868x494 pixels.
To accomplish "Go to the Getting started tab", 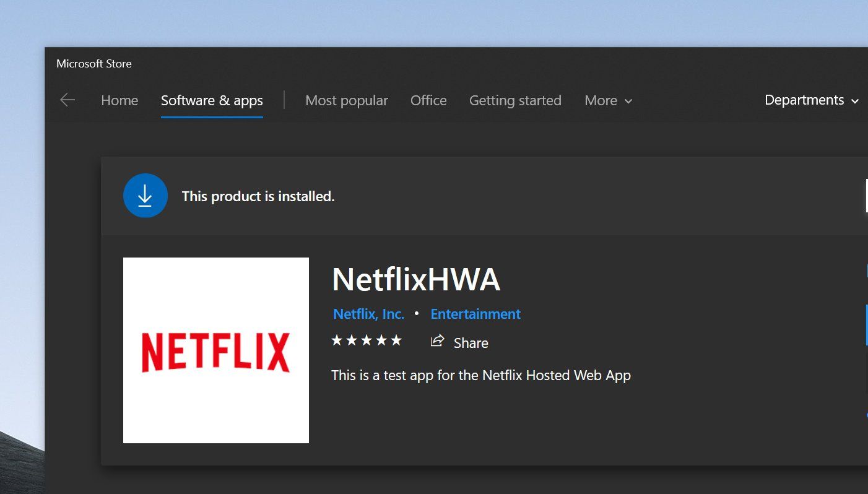I will tap(515, 100).
